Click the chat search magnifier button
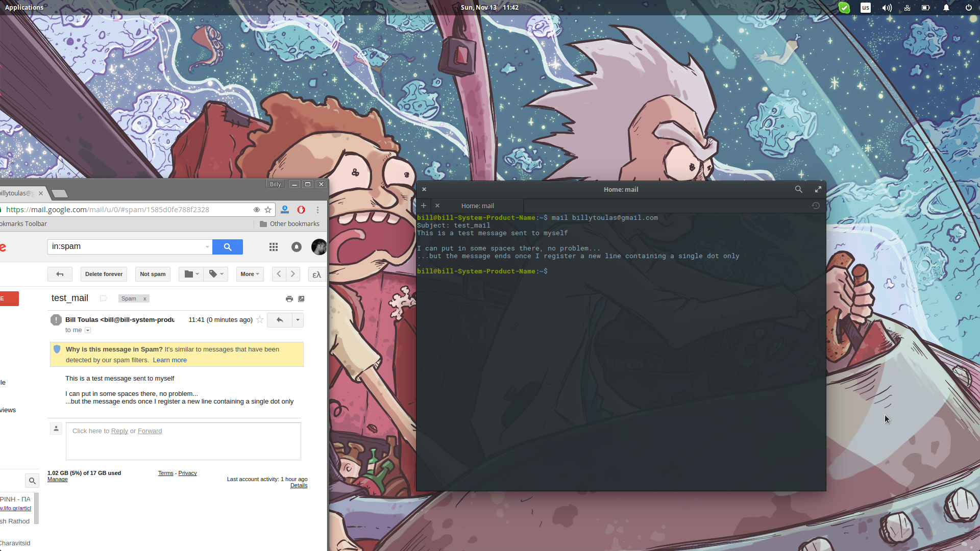This screenshot has width=980, height=551. tap(32, 481)
